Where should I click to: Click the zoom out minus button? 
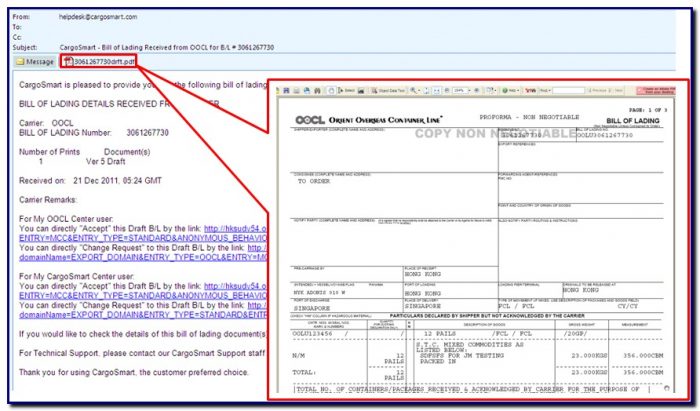[x=446, y=91]
